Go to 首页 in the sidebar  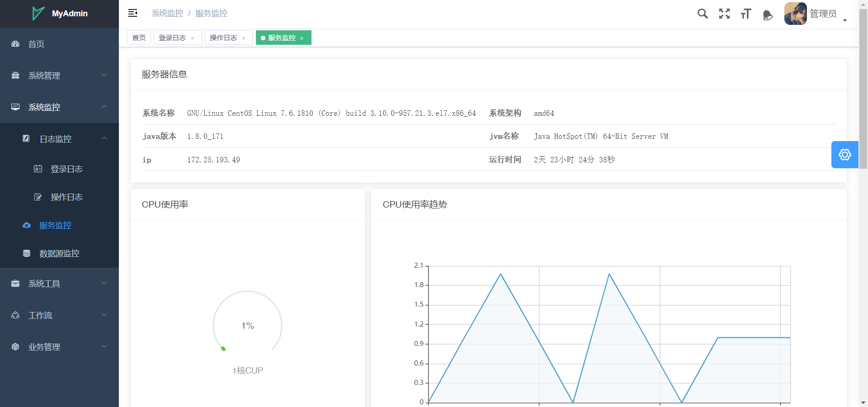pos(59,44)
